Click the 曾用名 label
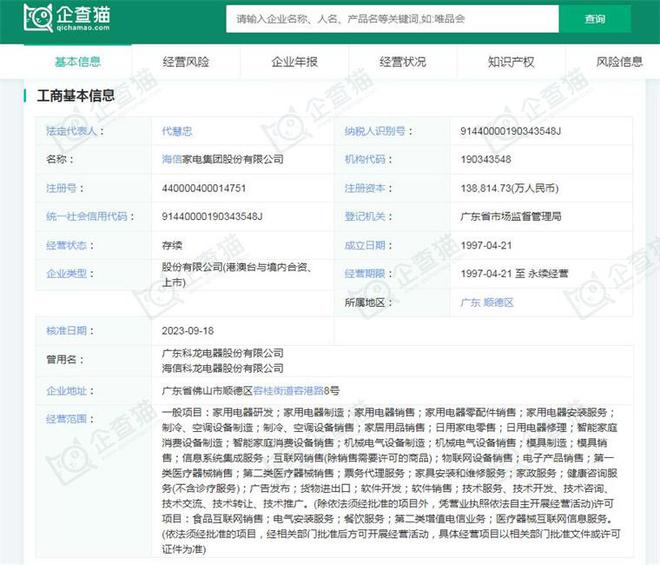This screenshot has height=565, width=660. click(64, 360)
